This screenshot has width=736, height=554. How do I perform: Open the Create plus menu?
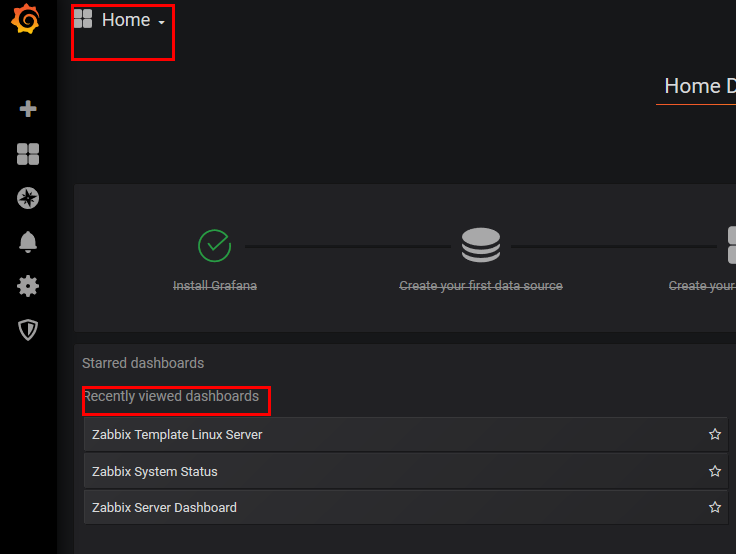click(x=28, y=109)
